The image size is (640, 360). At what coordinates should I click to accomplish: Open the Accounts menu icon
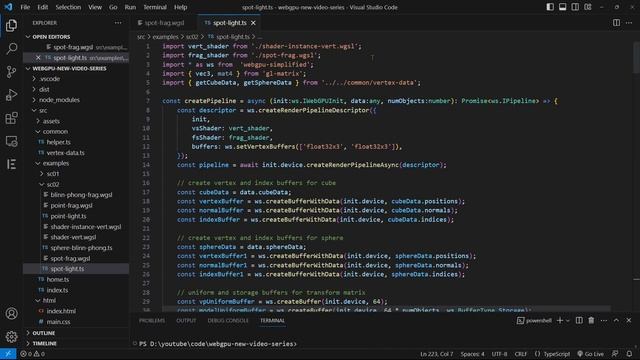pos(11,313)
